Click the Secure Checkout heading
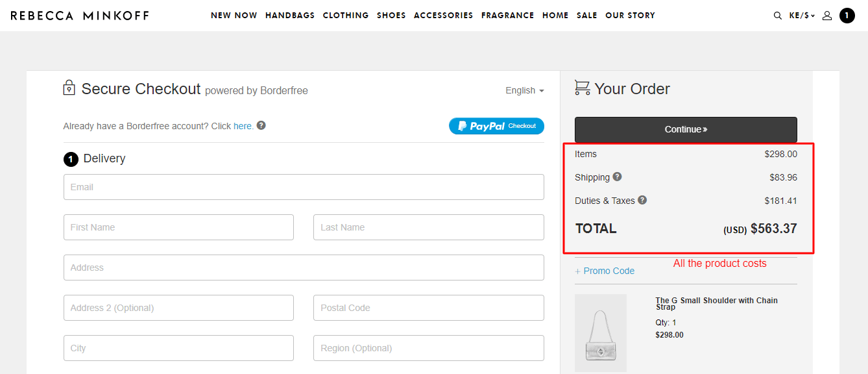This screenshot has width=868, height=374. pos(141,89)
